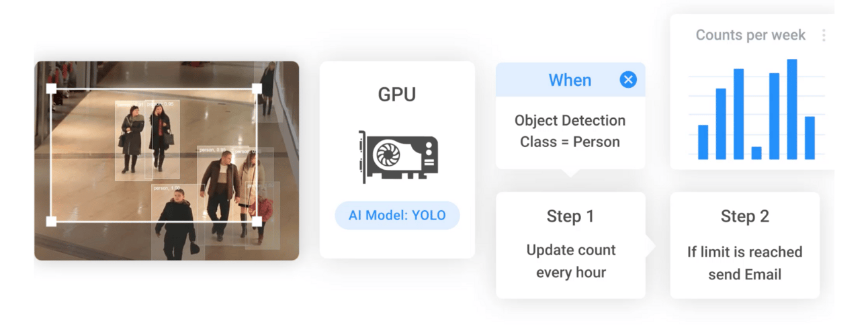This screenshot has width=868, height=331.
Task: Open the Counts per week options menu
Action: pos(824,36)
